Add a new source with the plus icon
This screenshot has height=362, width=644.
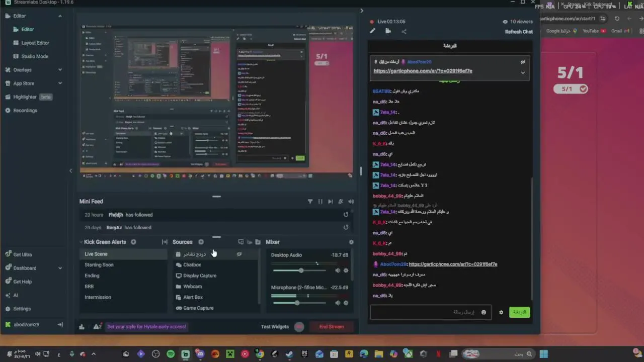(x=201, y=242)
